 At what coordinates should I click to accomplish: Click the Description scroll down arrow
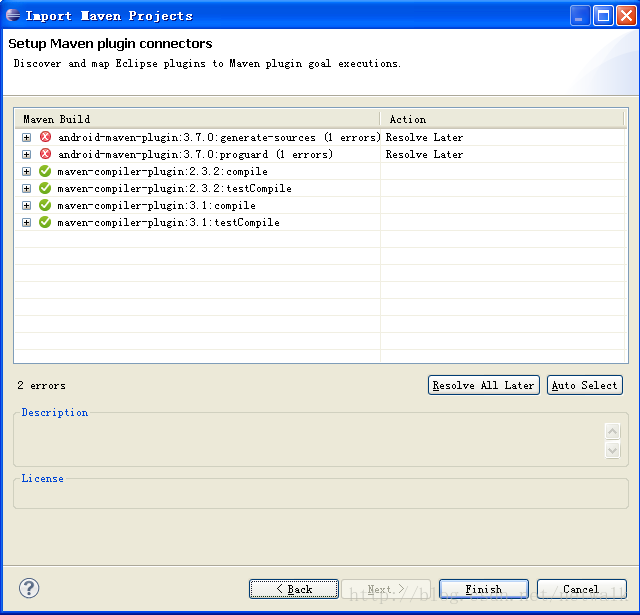pos(612,450)
